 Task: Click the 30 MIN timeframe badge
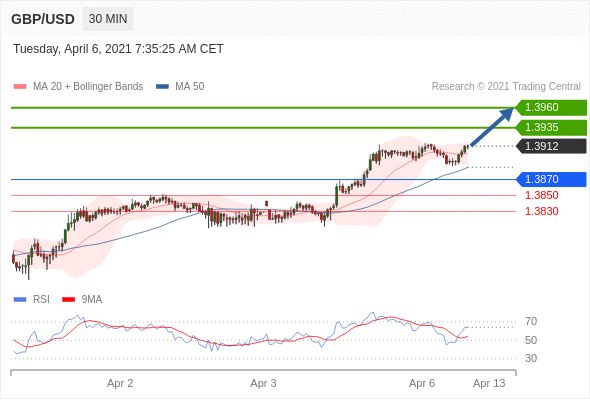pyautogui.click(x=108, y=19)
